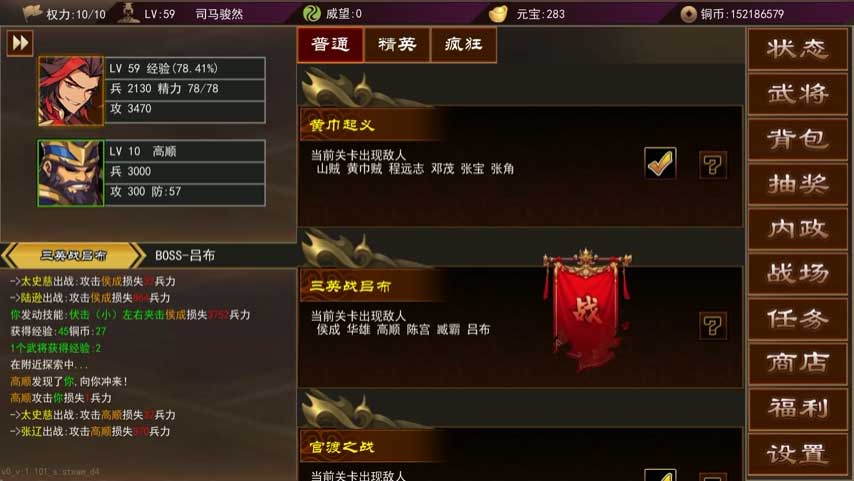Click the 权力 flag icon

[x=32, y=13]
